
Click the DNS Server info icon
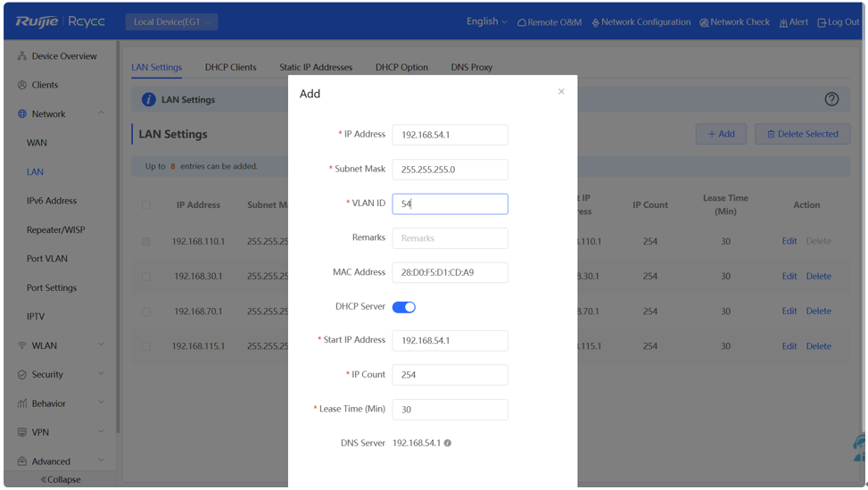coord(448,443)
